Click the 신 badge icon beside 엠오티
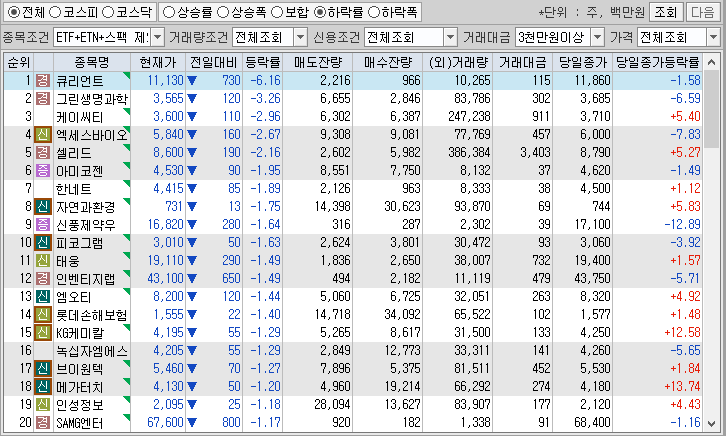Viewport: 726px width, 436px height. 43,297
